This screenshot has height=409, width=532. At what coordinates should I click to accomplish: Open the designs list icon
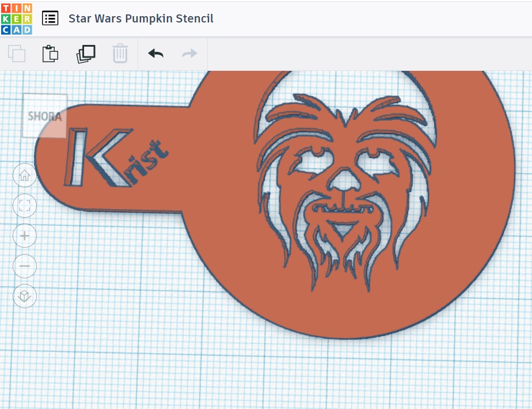(x=50, y=18)
